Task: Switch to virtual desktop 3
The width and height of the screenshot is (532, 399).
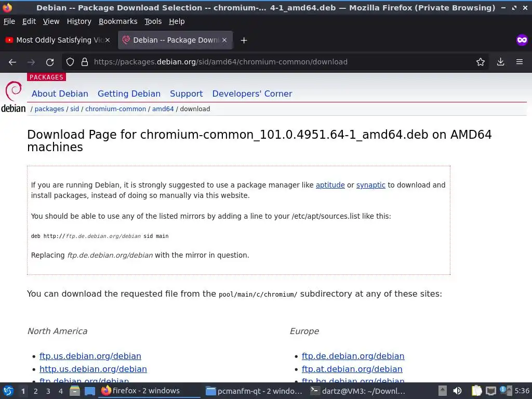Action: (48, 391)
